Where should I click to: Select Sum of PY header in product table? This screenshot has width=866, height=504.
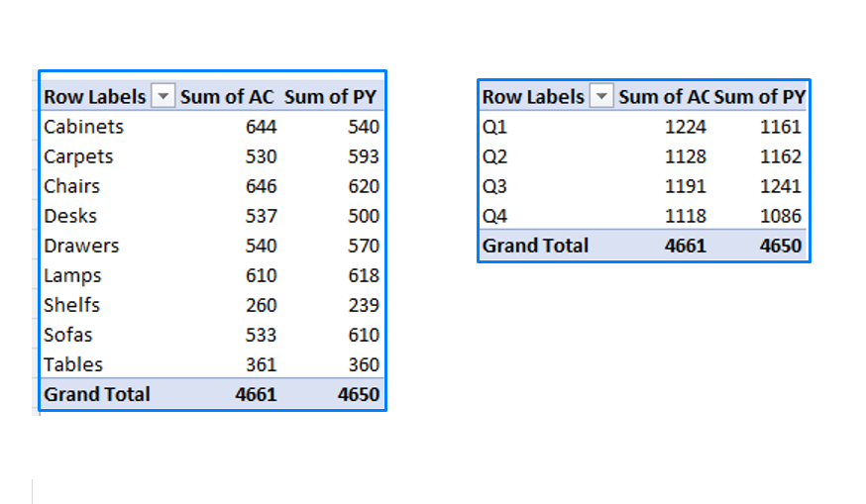point(330,97)
